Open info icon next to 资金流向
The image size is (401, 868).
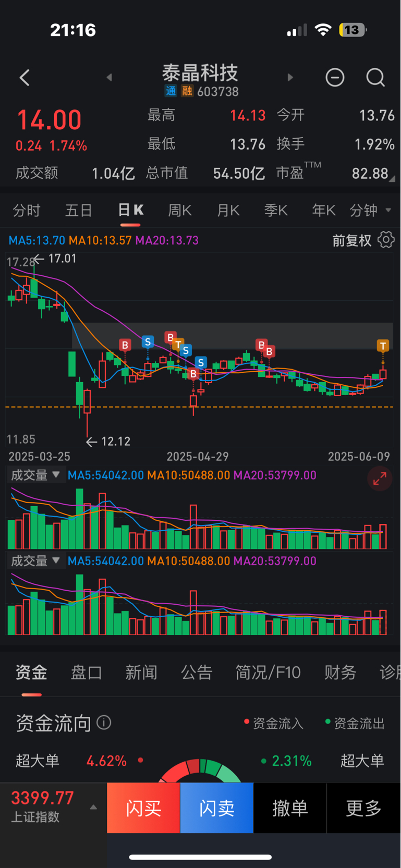coord(104,723)
